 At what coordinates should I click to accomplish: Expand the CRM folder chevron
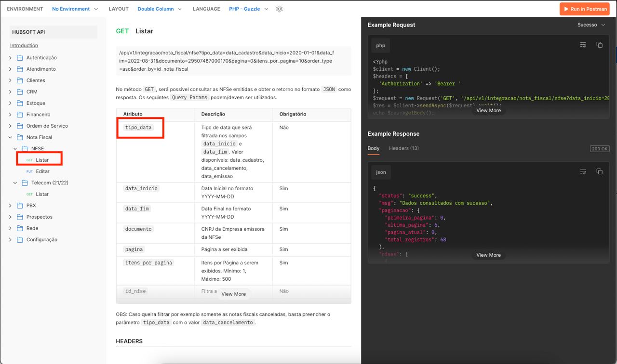(10, 91)
